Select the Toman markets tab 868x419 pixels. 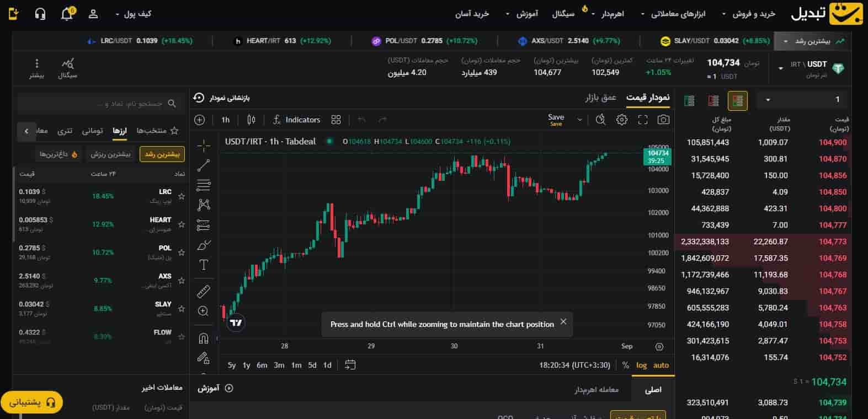(92, 131)
